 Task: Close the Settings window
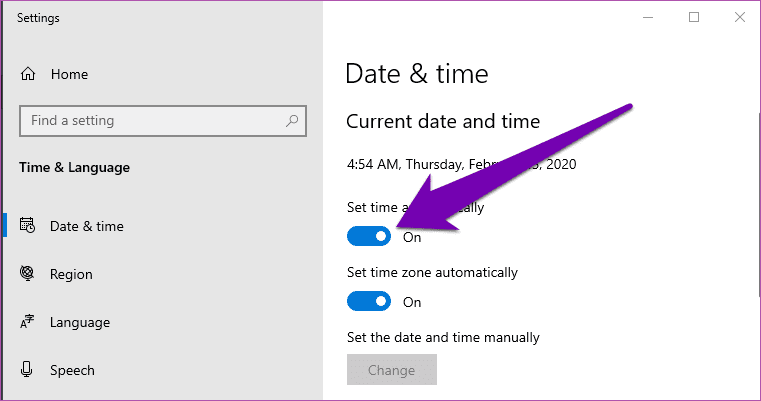tap(740, 17)
